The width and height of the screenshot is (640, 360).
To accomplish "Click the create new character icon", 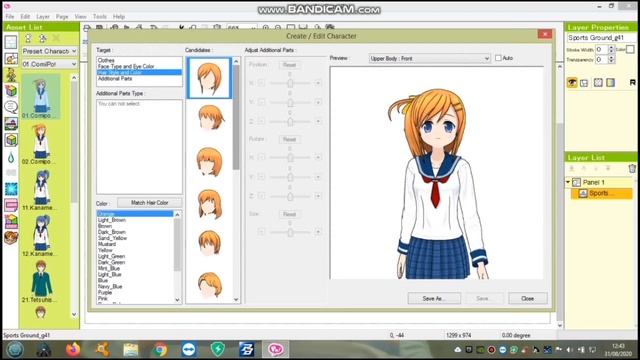I will 28,38.
